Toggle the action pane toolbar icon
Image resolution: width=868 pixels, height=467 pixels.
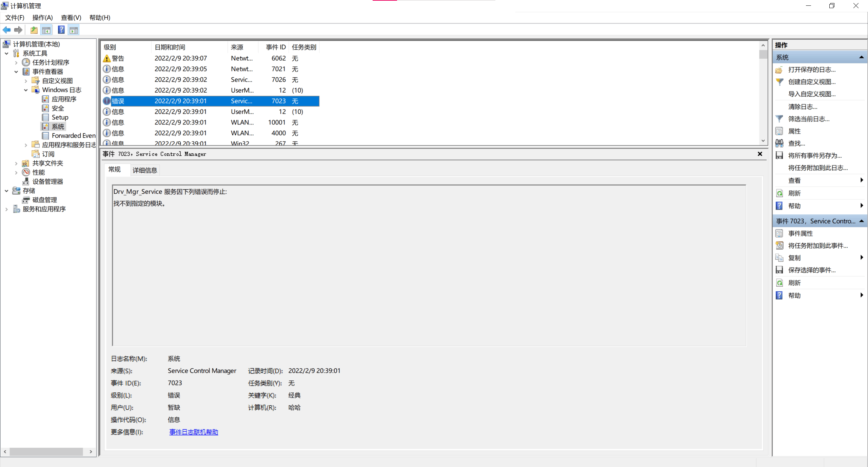[x=74, y=30]
